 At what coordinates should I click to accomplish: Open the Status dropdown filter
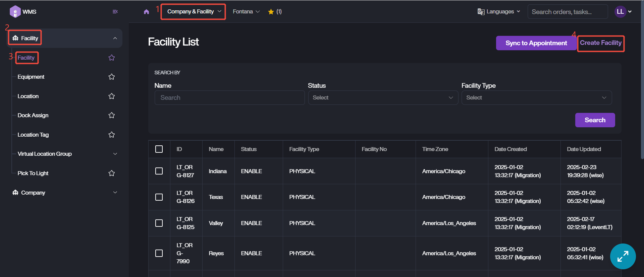(x=383, y=98)
